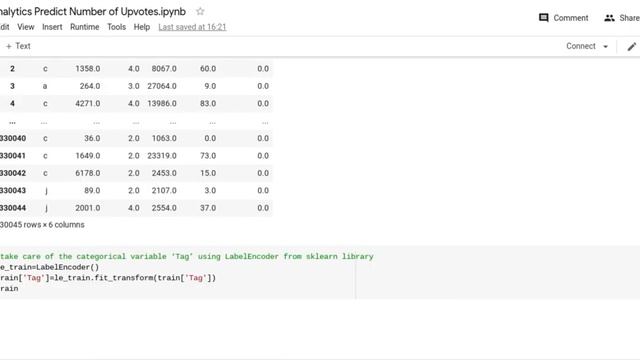Add a text cell with + Text

(18, 46)
